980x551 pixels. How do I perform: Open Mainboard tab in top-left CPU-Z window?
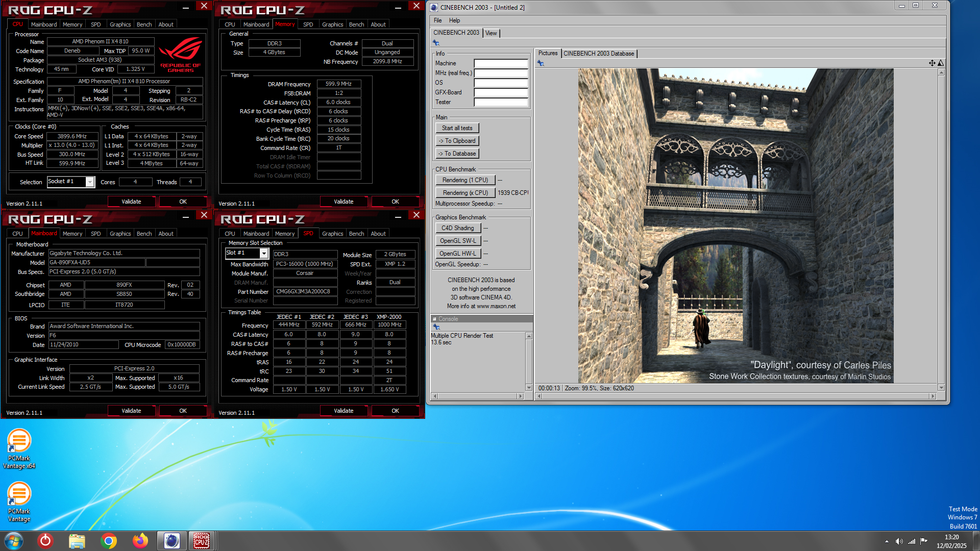(x=44, y=24)
